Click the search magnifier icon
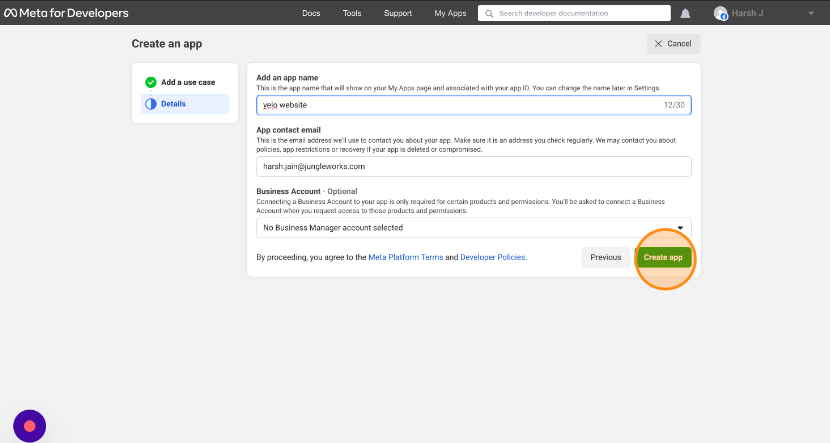The width and height of the screenshot is (830, 443). pyautogui.click(x=489, y=13)
